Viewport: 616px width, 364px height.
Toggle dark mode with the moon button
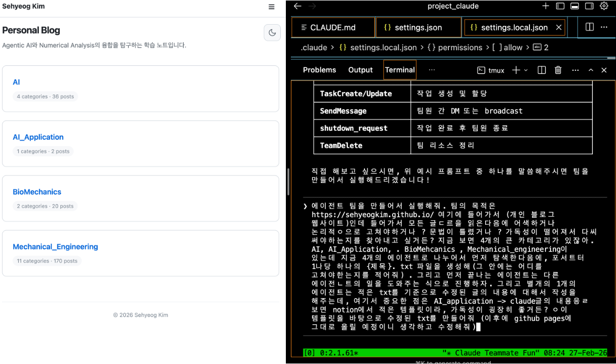(x=272, y=33)
